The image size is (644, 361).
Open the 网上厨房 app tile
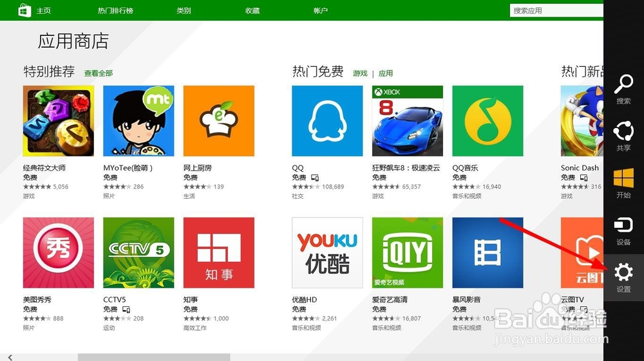[x=218, y=120]
